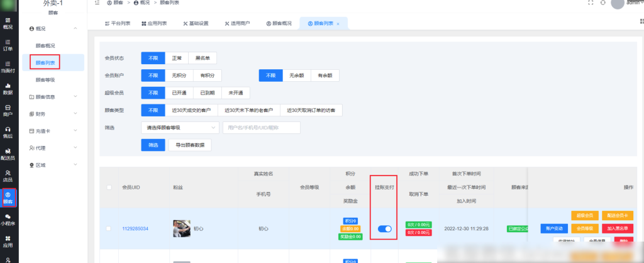Toggle 挂账支付 switch for member 初心
Screen dimensions: 644x263
(x=384, y=228)
